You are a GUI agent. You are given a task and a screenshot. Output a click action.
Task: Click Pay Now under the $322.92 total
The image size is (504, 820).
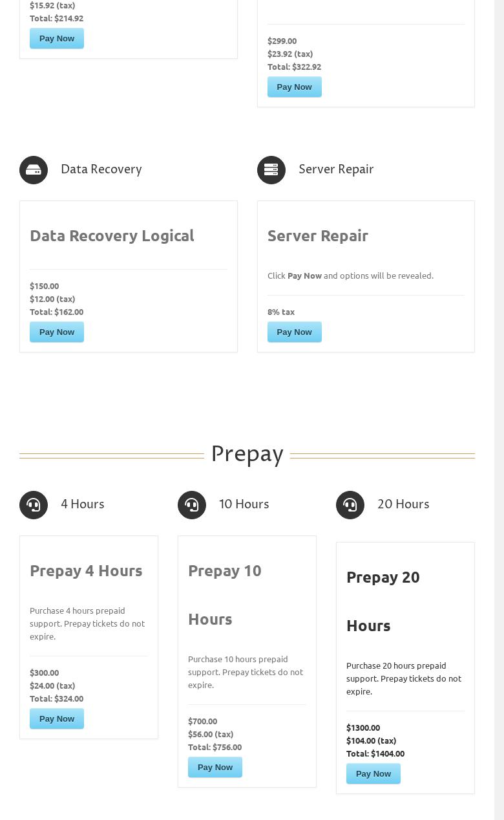[295, 87]
